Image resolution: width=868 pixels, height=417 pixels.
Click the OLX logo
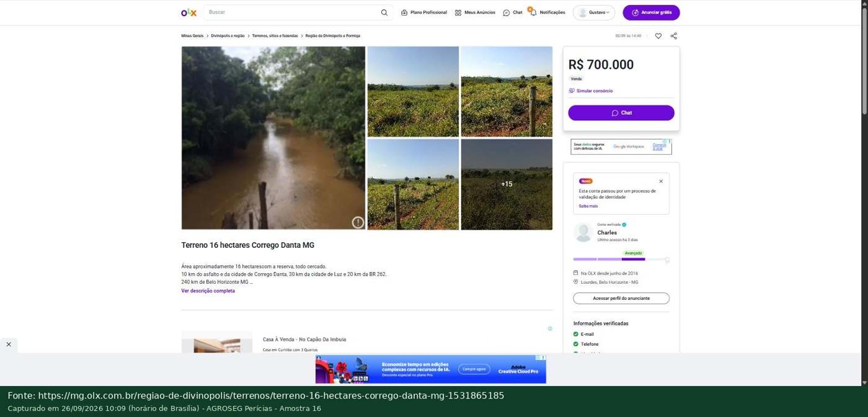(188, 12)
